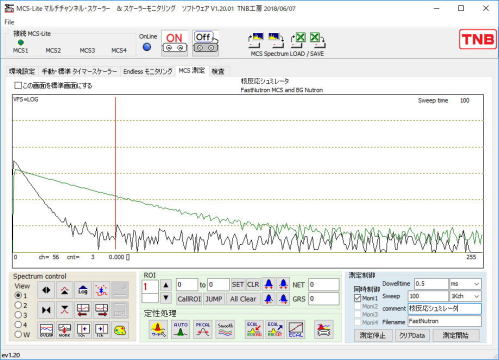Switch to the Endless モニタリング tab
Screen dimensions: 499x360
tap(148, 71)
